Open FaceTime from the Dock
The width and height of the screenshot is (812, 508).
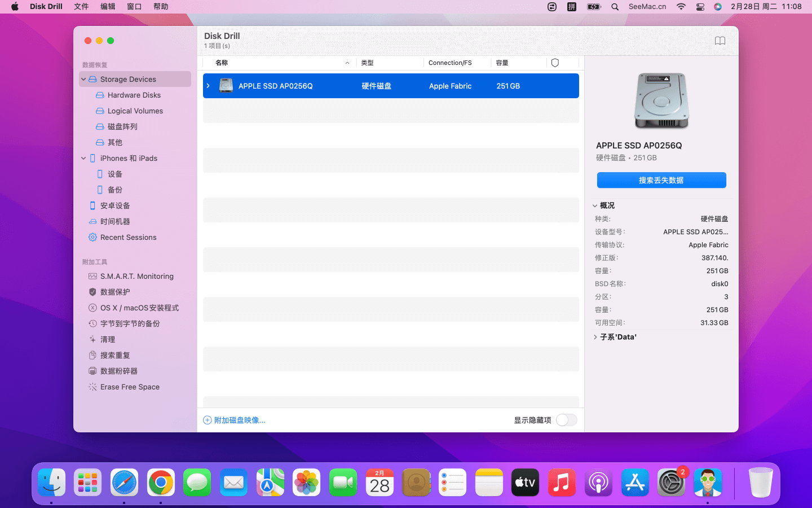(343, 483)
